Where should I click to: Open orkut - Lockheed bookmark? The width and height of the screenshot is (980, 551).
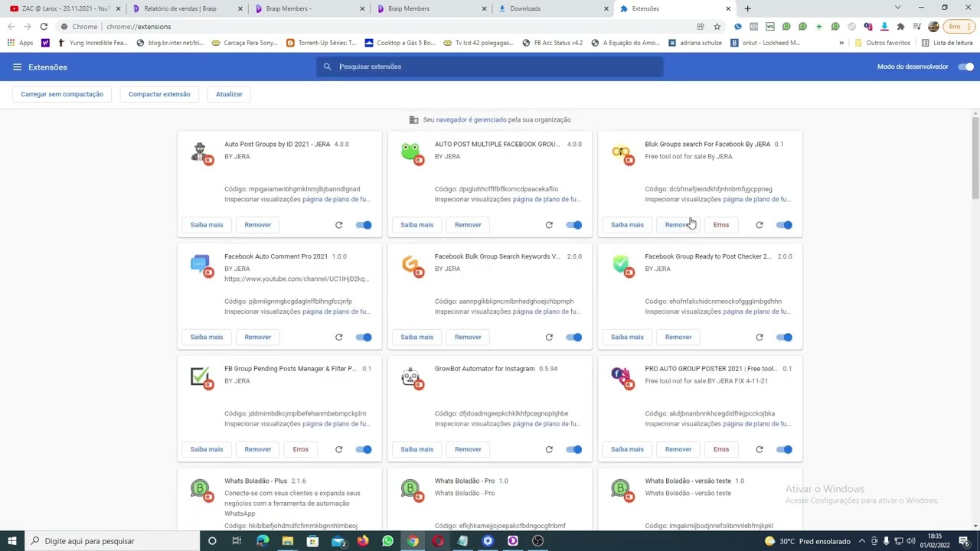click(x=766, y=43)
